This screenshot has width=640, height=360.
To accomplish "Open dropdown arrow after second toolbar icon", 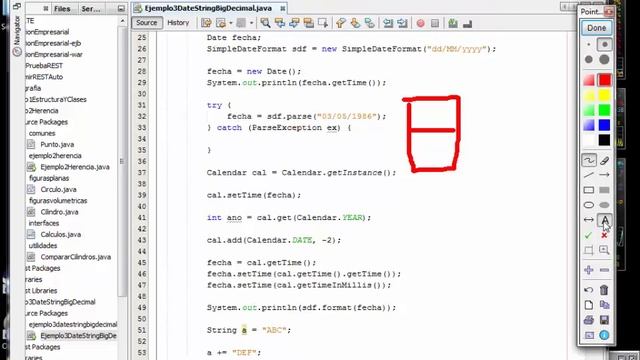I will [x=231, y=23].
